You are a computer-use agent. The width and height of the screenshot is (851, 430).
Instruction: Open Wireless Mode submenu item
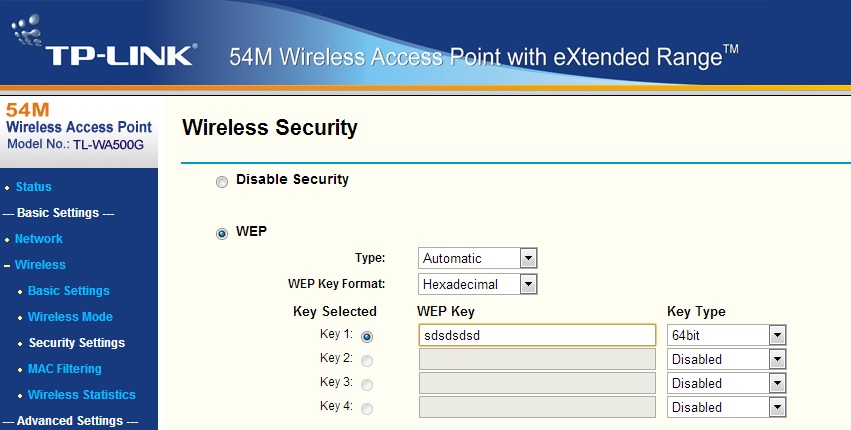[x=70, y=317]
